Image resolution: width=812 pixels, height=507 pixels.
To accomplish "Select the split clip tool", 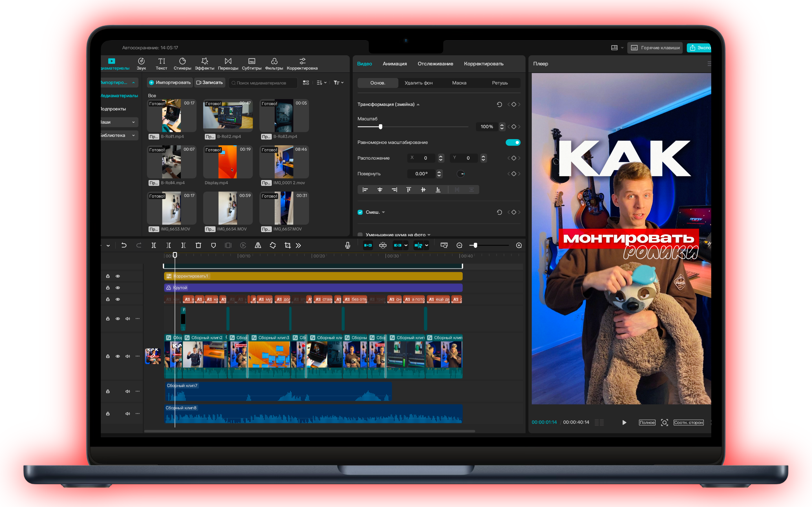I will pyautogui.click(x=154, y=245).
